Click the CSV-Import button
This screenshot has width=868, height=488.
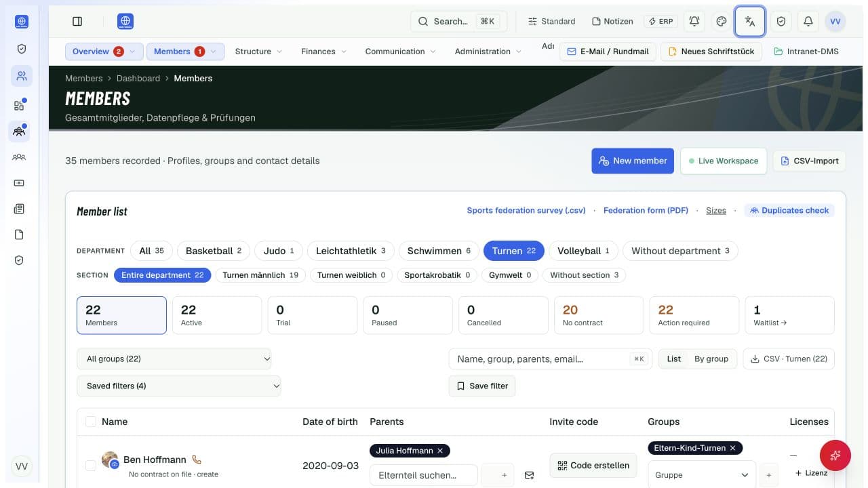809,161
